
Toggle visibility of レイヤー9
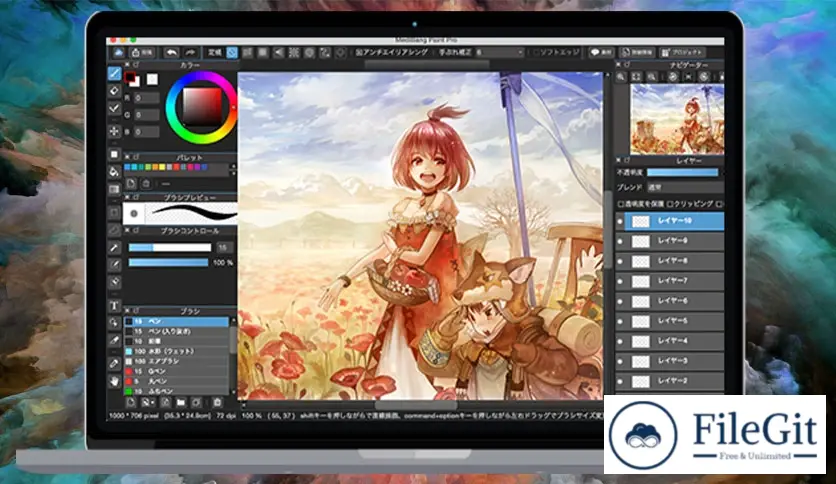(620, 241)
